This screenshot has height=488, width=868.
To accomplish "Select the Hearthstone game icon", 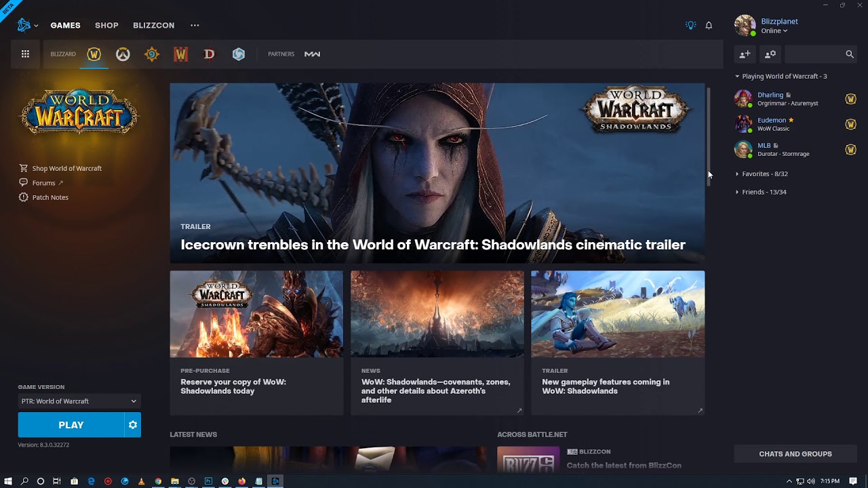I will (x=152, y=54).
